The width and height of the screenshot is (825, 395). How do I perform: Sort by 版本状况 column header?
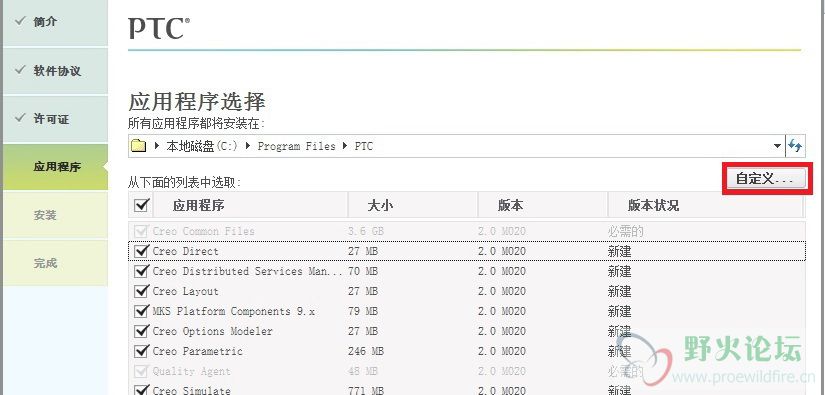[x=706, y=205]
